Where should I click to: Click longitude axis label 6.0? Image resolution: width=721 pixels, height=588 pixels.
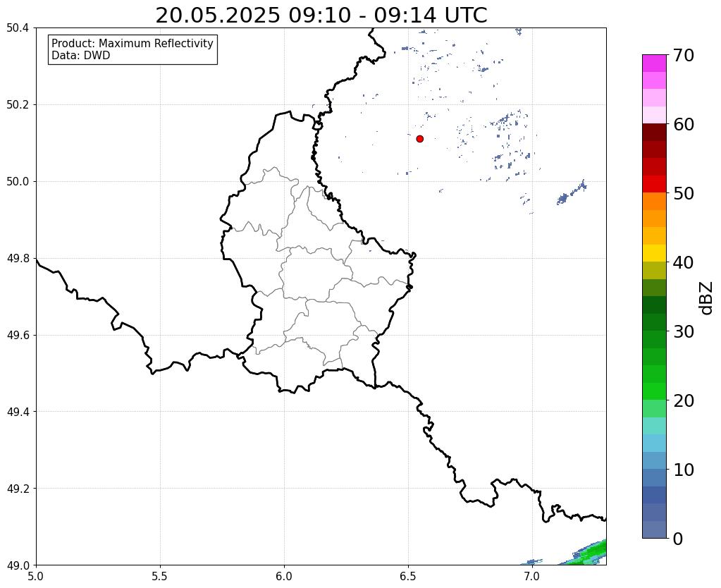pyautogui.click(x=284, y=577)
